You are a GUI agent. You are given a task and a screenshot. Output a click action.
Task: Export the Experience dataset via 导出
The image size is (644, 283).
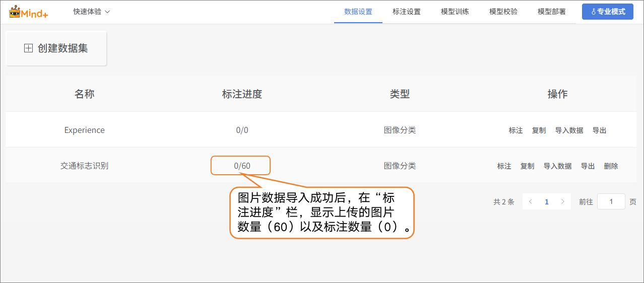599,130
